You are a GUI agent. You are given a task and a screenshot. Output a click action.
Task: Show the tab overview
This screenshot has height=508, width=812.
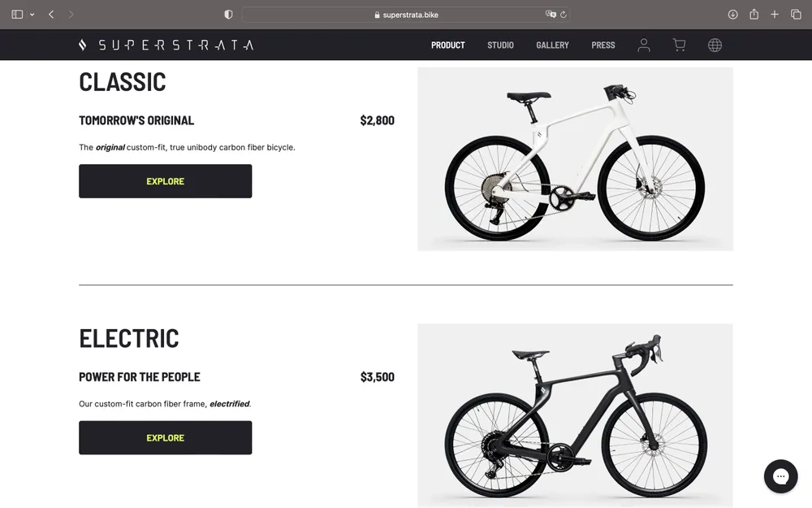[796, 15]
